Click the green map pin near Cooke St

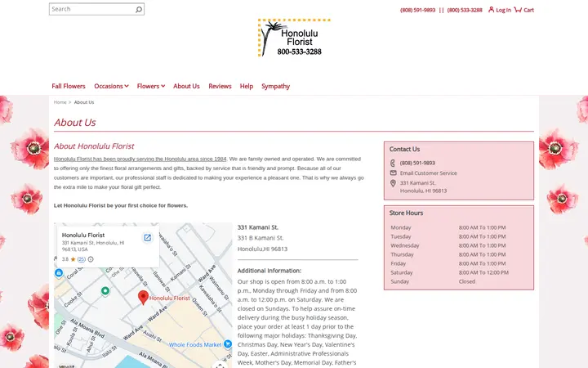(105, 291)
